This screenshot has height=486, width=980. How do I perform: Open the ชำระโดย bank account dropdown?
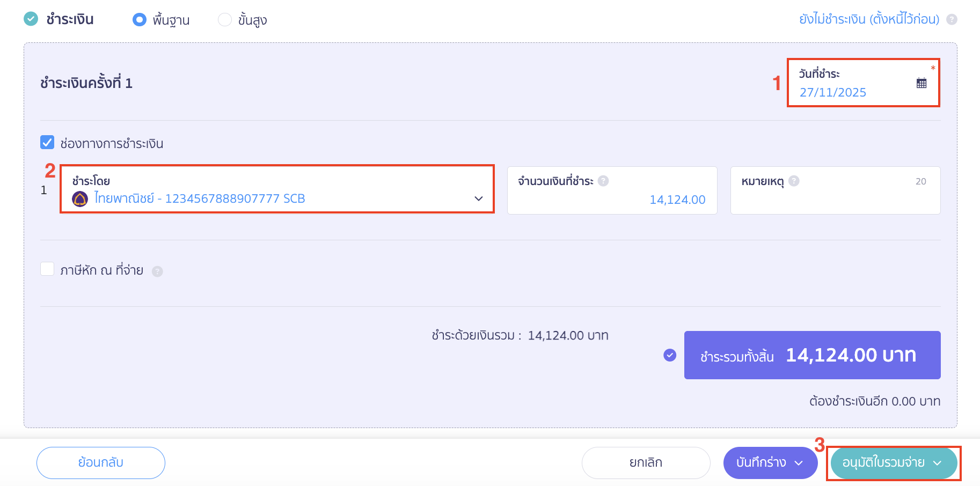point(478,198)
